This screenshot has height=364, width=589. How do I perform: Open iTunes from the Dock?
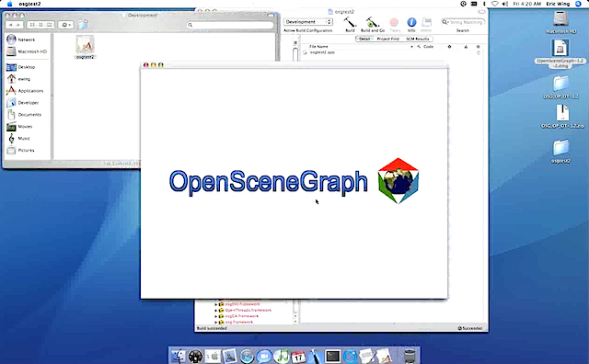tap(281, 356)
